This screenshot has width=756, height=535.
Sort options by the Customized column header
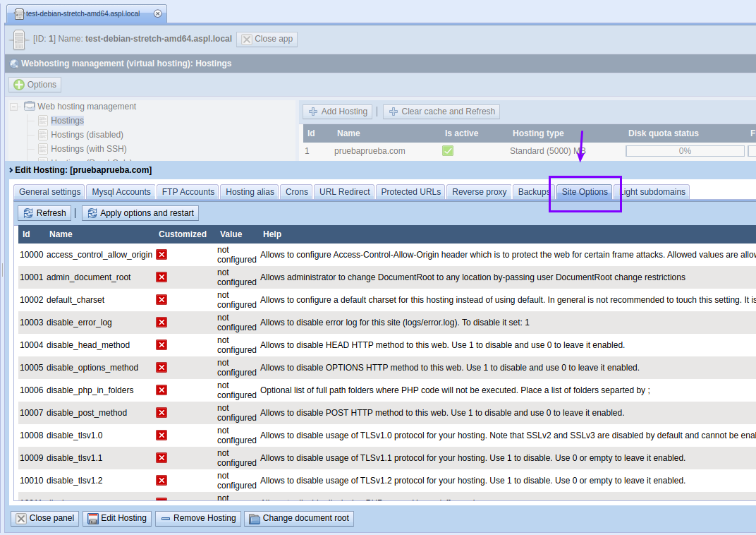183,234
